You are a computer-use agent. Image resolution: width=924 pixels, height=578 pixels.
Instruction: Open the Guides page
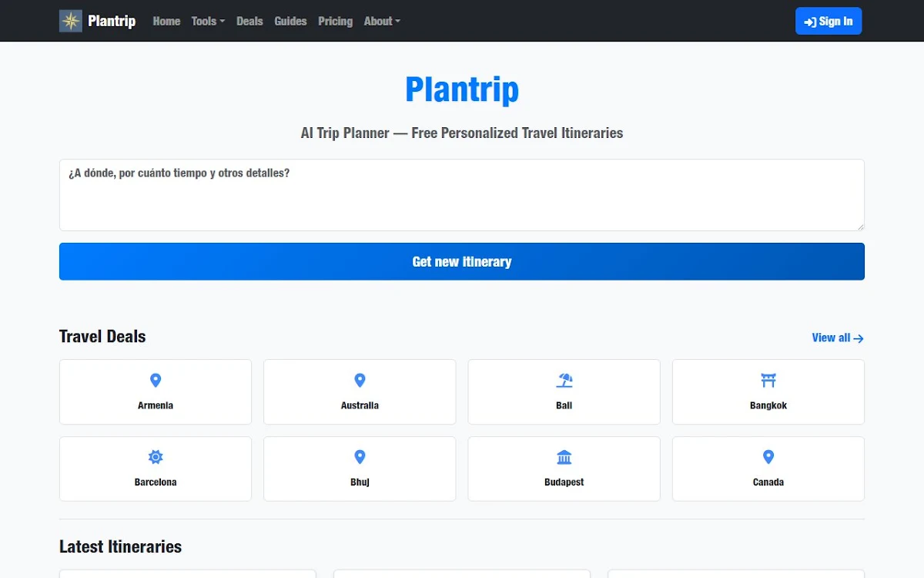tap(290, 21)
